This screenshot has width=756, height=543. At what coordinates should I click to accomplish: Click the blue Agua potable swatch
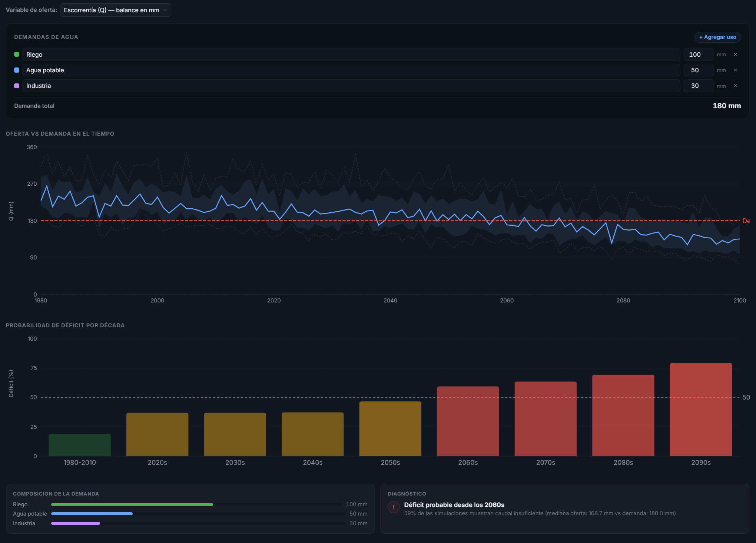[17, 70]
